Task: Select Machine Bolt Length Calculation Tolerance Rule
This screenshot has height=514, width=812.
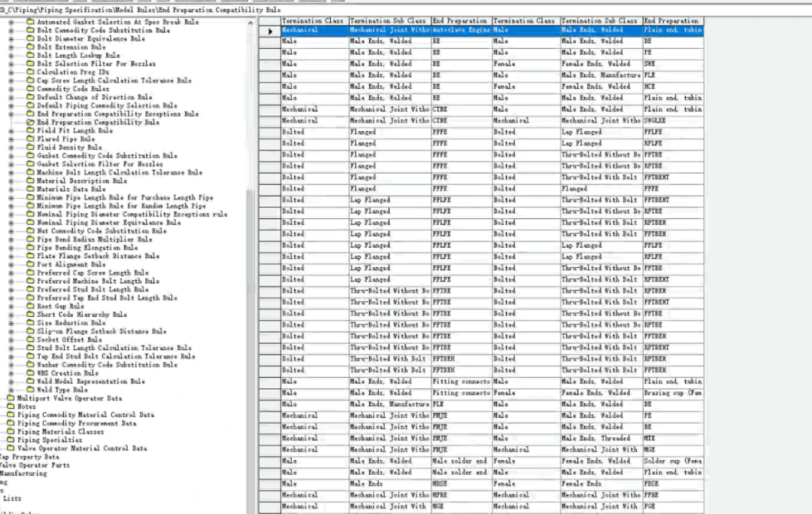Action: tap(120, 172)
